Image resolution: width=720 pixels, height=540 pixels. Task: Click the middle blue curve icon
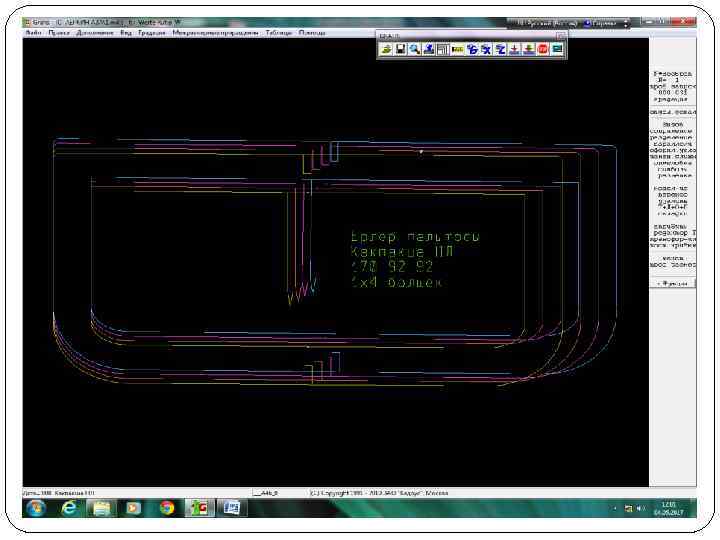pyautogui.click(x=486, y=49)
